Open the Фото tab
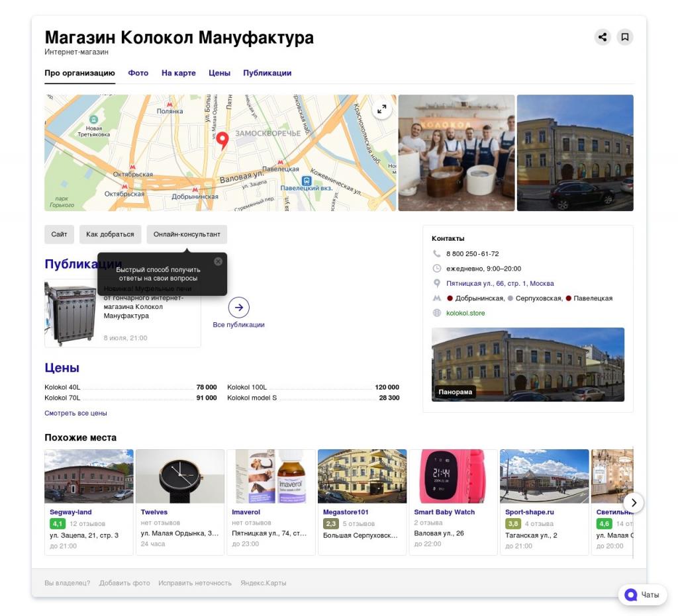This screenshot has height=616, width=678. tap(138, 73)
